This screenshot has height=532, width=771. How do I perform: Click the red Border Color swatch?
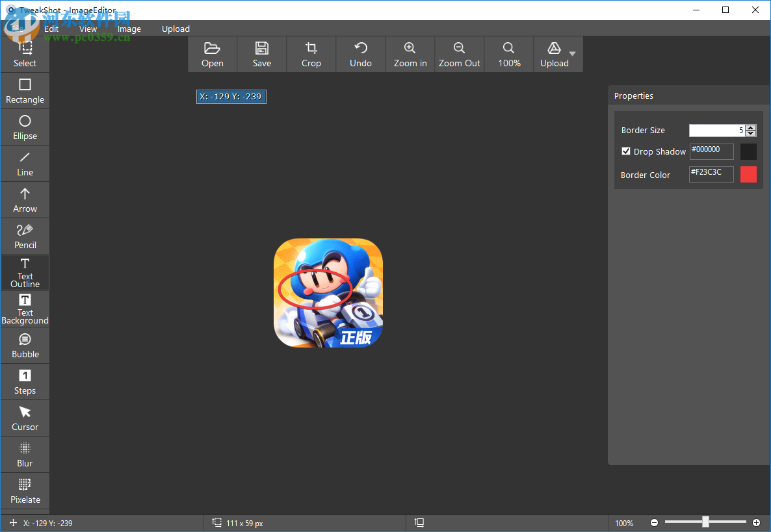click(748, 174)
